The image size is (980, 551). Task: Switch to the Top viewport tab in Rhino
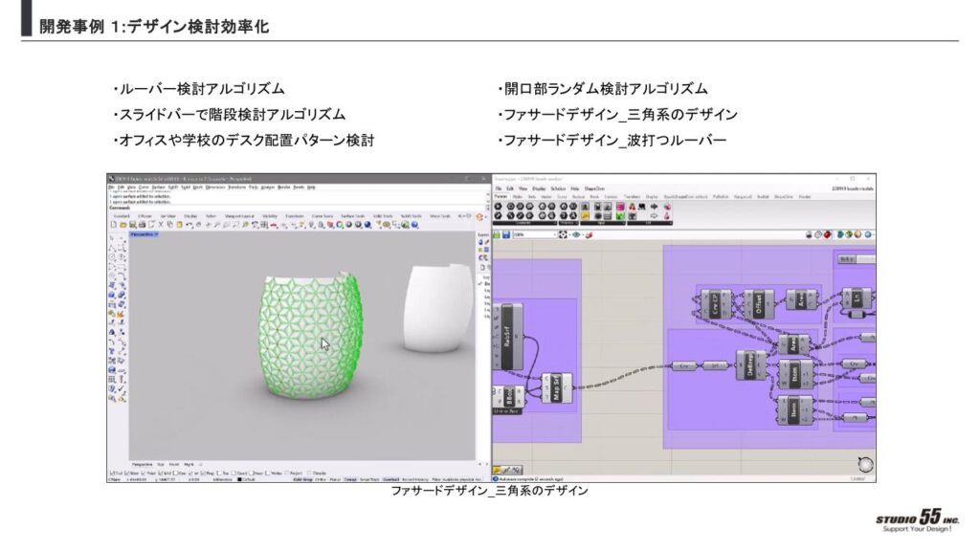tap(161, 464)
